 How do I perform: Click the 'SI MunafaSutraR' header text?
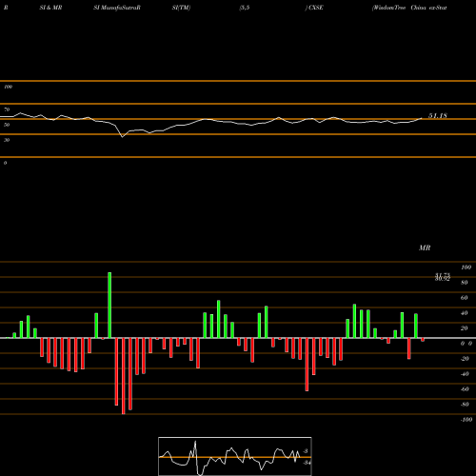[117, 8]
